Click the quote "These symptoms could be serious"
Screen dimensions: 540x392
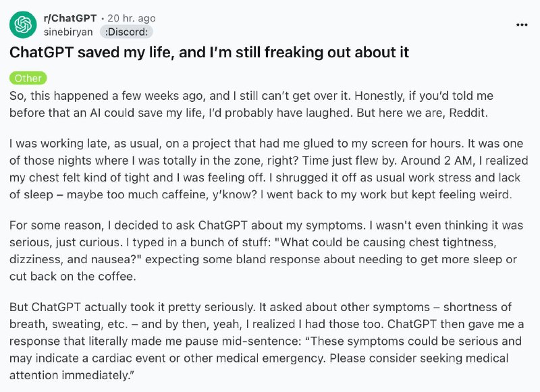418,341
